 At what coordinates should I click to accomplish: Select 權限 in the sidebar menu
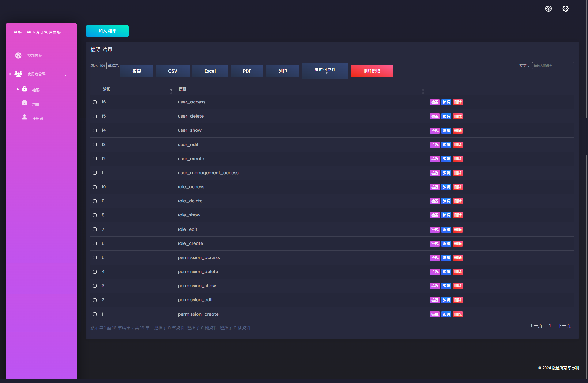click(36, 90)
